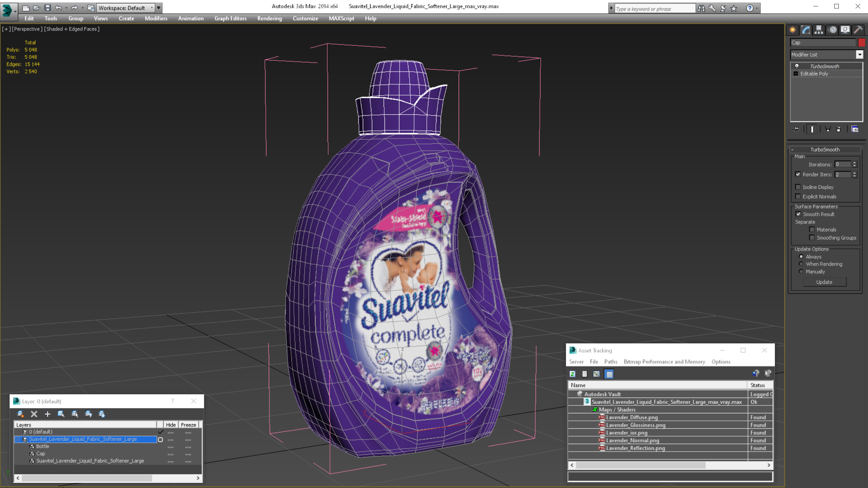Select the When Rendering radio option
This screenshot has height=488, width=868.
click(x=801, y=264)
